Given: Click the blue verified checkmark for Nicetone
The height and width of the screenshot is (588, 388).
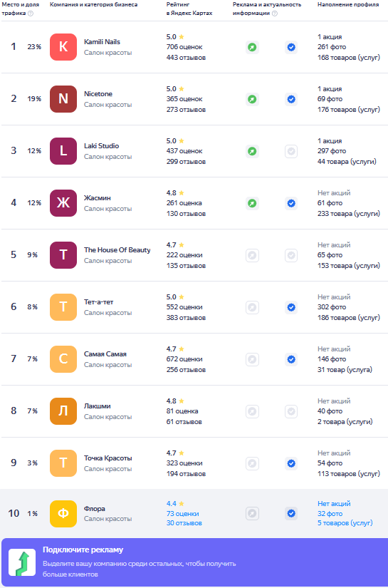Looking at the screenshot, I should [291, 99].
